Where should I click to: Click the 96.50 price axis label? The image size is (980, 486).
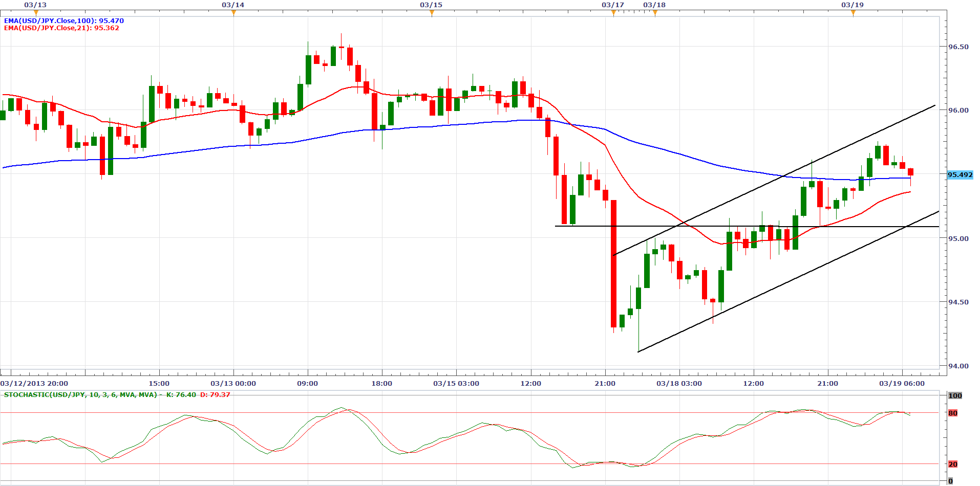pos(958,47)
